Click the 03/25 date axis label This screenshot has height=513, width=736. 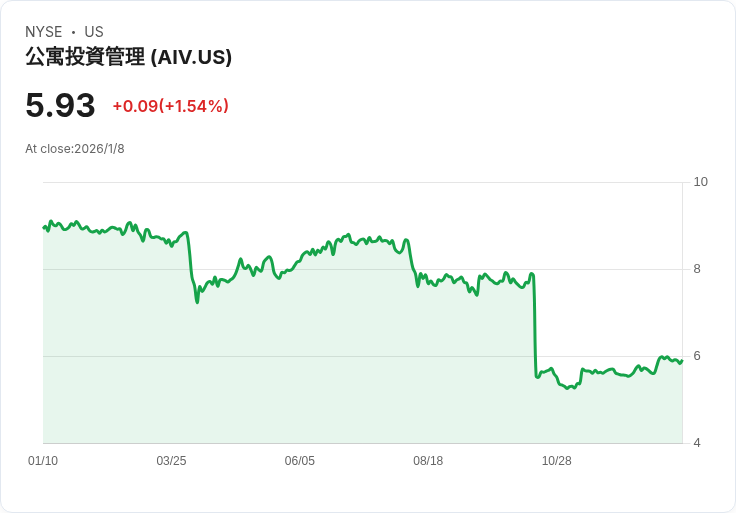(171, 461)
